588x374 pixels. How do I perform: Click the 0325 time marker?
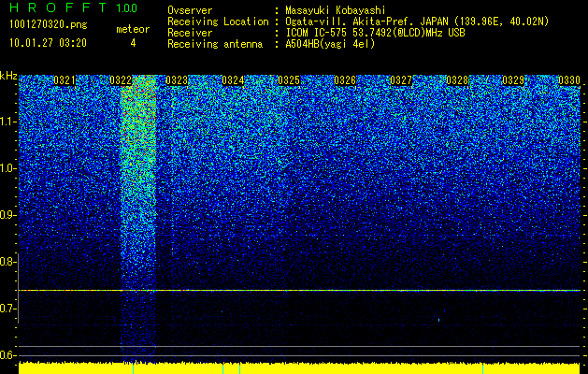(x=289, y=80)
